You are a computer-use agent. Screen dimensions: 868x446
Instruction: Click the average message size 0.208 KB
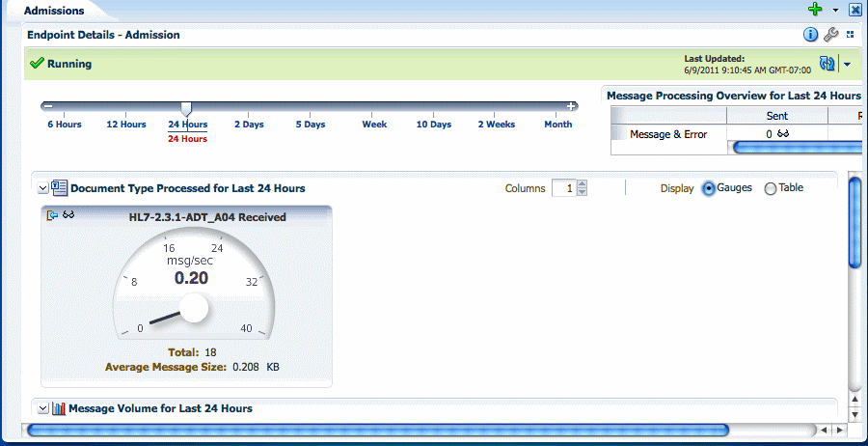click(256, 367)
